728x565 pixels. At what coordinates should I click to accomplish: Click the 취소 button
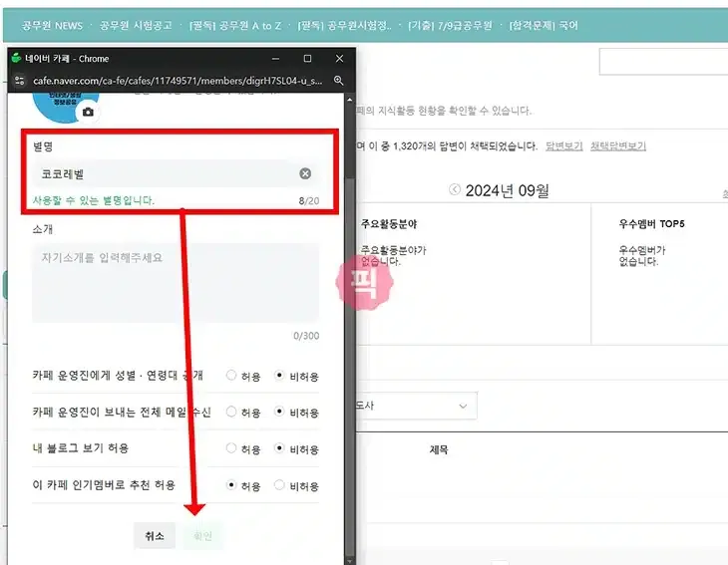click(155, 536)
